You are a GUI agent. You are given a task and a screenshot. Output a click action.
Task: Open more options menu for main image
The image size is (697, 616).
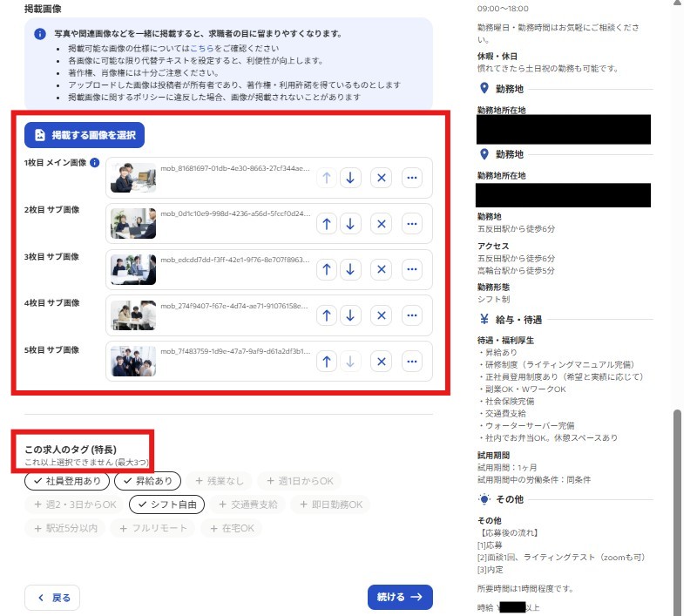[411, 179]
